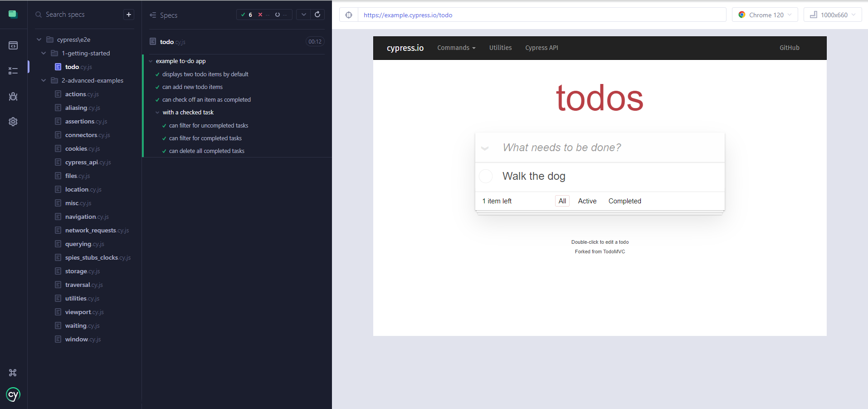Collapse the cypress\e2e folder

(x=39, y=39)
